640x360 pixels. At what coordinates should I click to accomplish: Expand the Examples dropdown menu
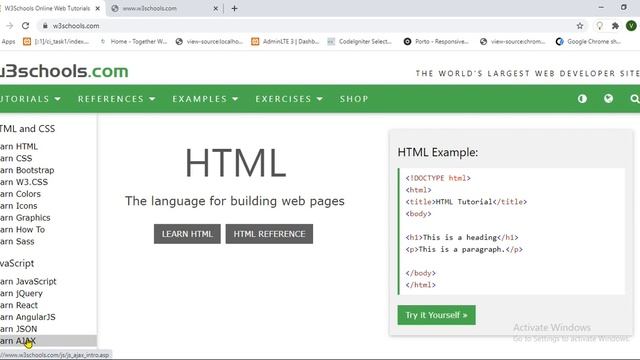pos(205,99)
